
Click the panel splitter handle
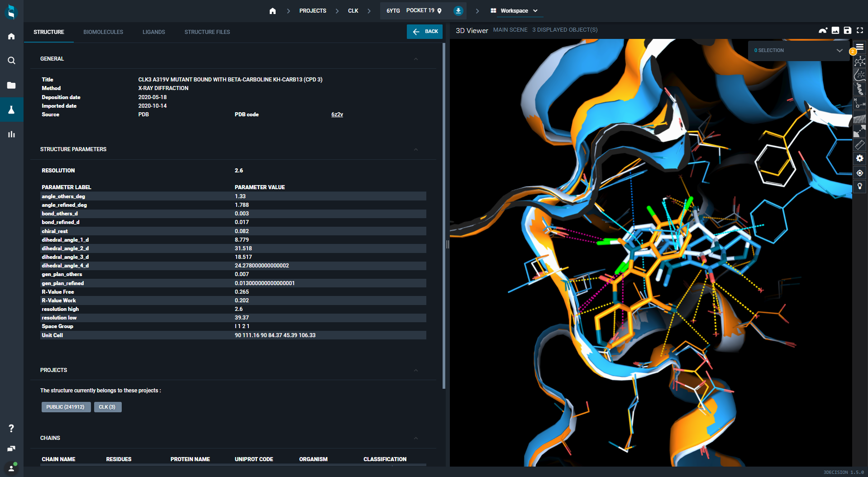[x=448, y=244]
